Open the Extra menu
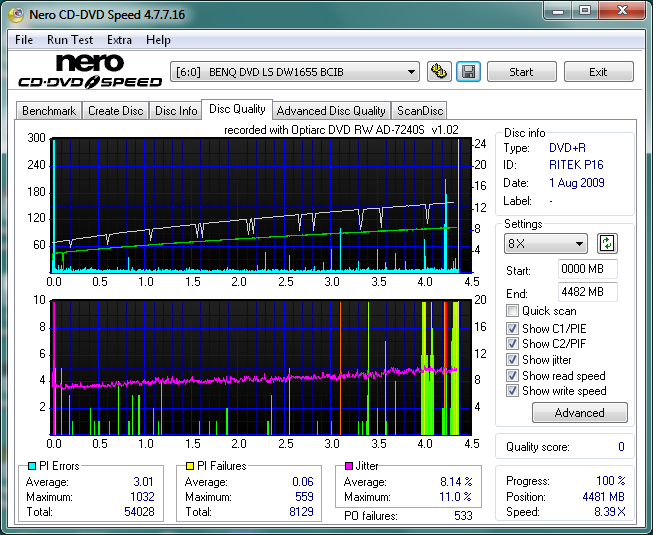The width and height of the screenshot is (653, 535). coord(119,40)
